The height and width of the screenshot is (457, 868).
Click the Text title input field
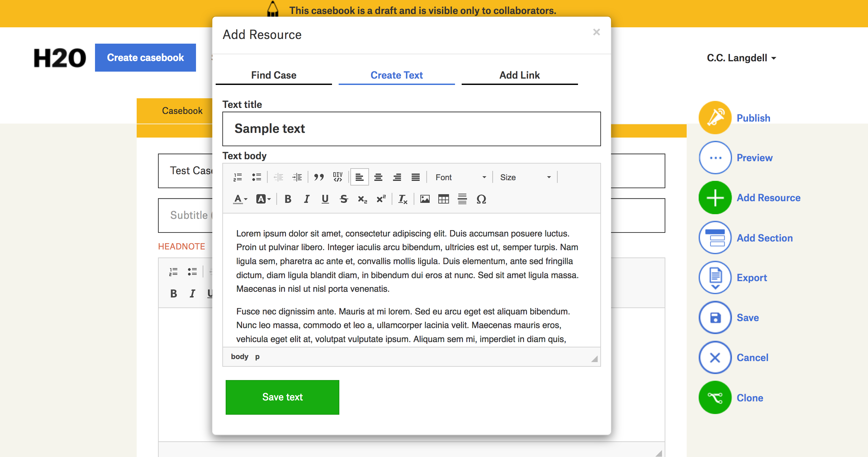411,129
